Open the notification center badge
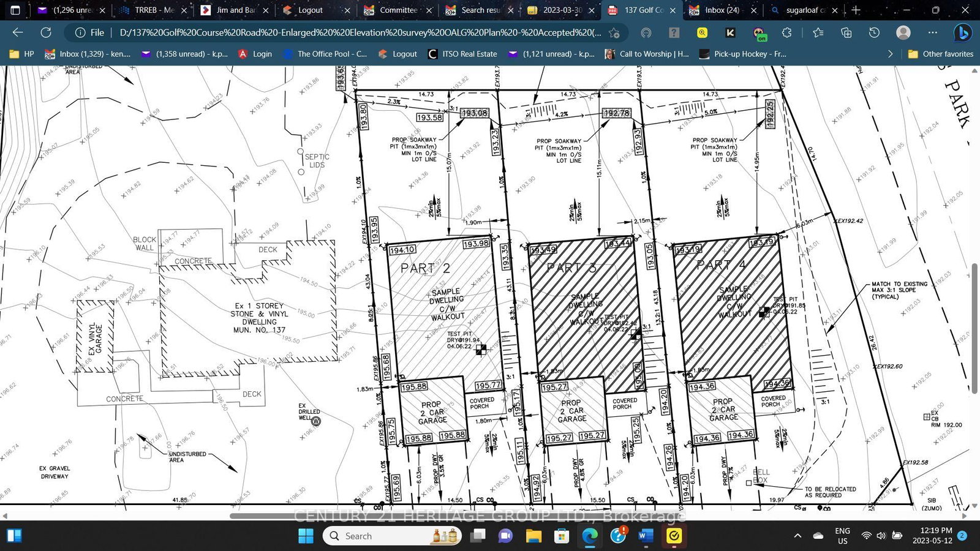Viewport: 980px width, 551px height. pyautogui.click(x=962, y=536)
